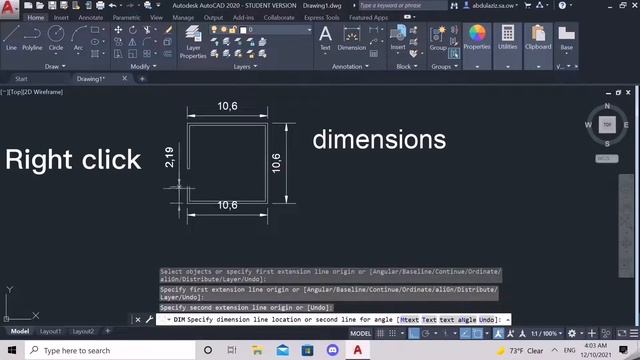Click the Mirror tool icon
This screenshot has width=640, height=360.
[x=133, y=42]
